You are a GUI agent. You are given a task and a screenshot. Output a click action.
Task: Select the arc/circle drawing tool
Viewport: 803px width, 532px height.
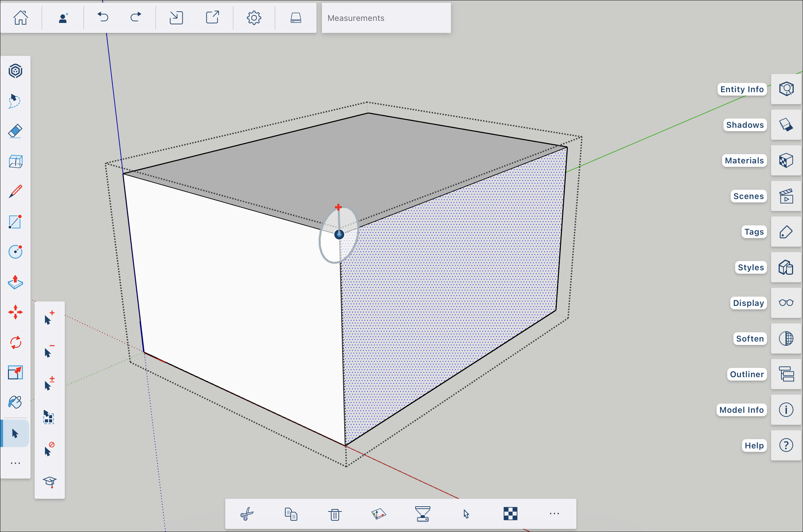tap(15, 252)
